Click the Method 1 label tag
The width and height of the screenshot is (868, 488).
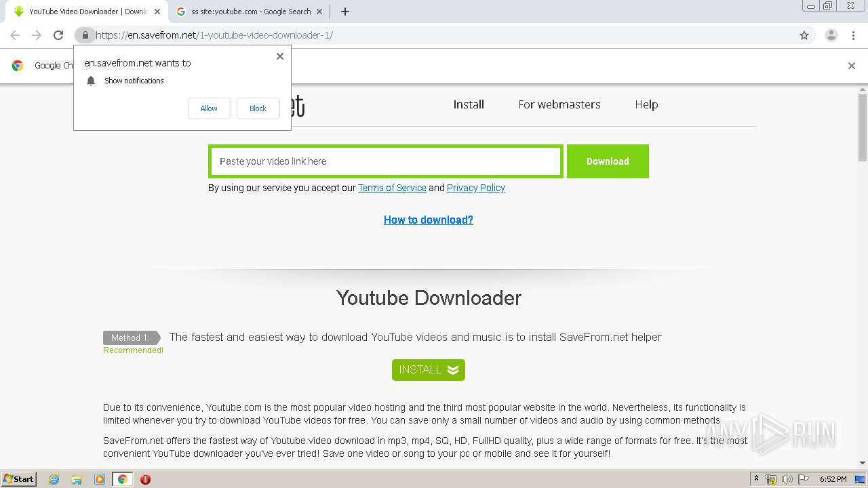[x=131, y=338]
